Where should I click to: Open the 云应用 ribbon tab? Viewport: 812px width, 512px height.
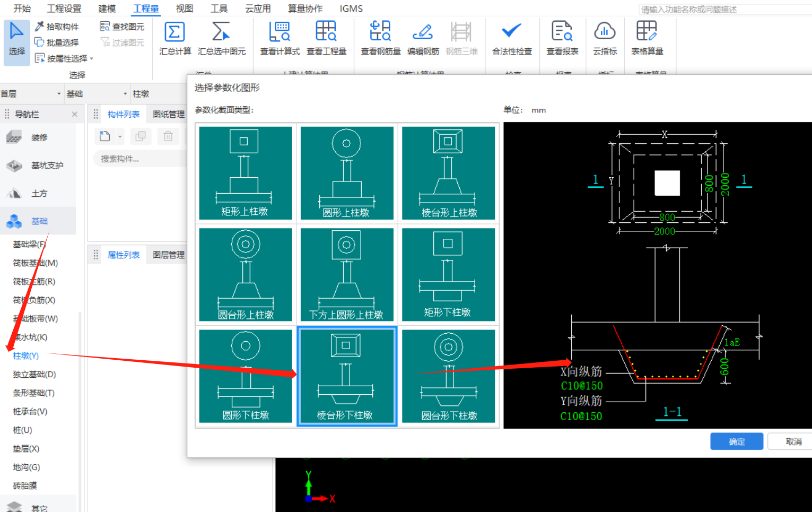[x=258, y=8]
